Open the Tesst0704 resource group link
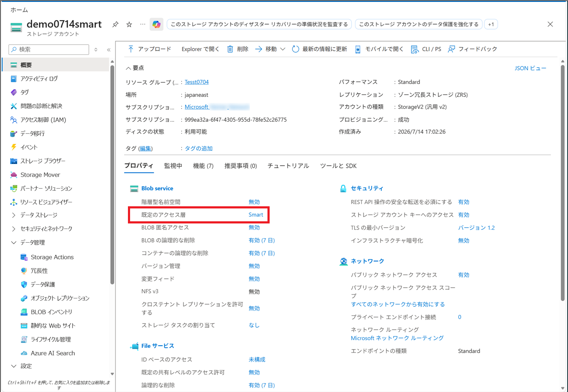 (197, 82)
